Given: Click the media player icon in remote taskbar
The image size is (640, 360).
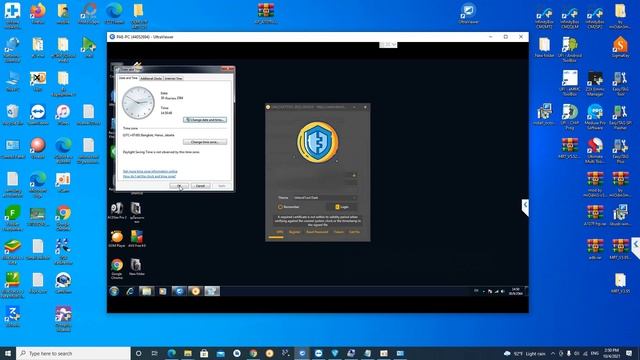Looking at the screenshot, I should point(162,291).
